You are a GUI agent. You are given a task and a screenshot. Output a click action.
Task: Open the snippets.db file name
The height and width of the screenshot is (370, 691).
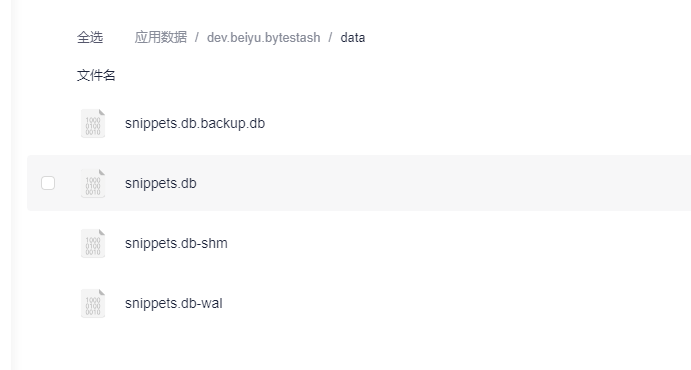(x=160, y=183)
